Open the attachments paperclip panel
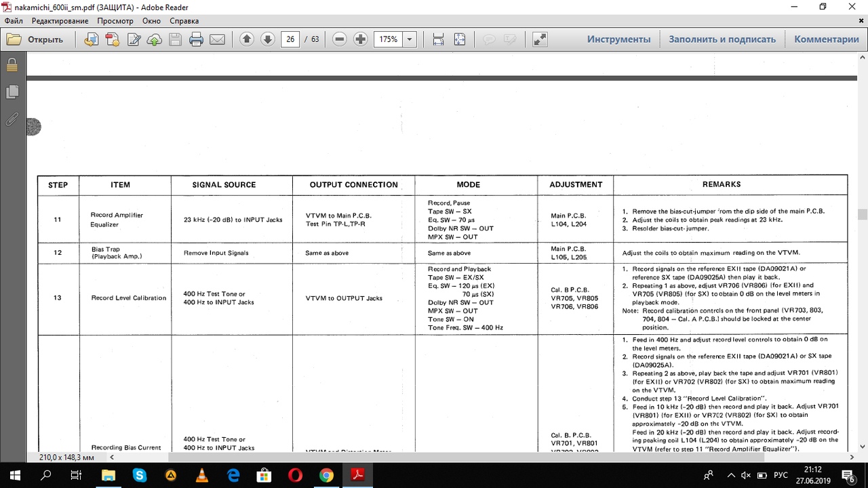The width and height of the screenshot is (868, 488). [x=12, y=120]
